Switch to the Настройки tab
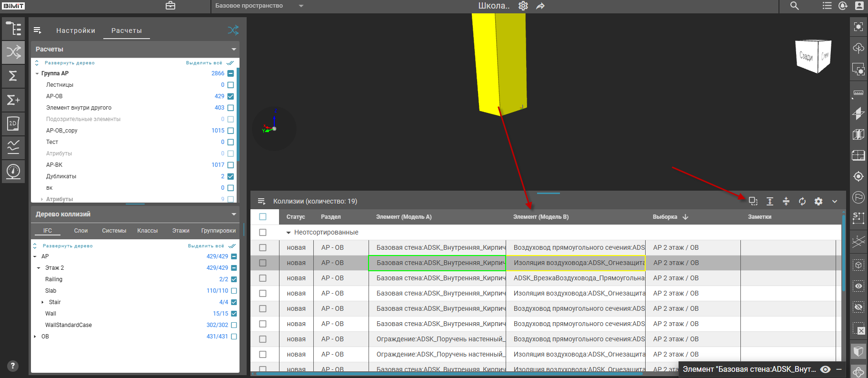 (x=76, y=31)
